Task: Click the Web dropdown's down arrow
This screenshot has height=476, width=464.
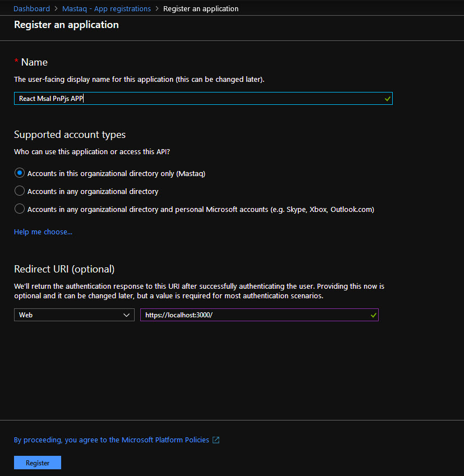Action: [x=126, y=315]
